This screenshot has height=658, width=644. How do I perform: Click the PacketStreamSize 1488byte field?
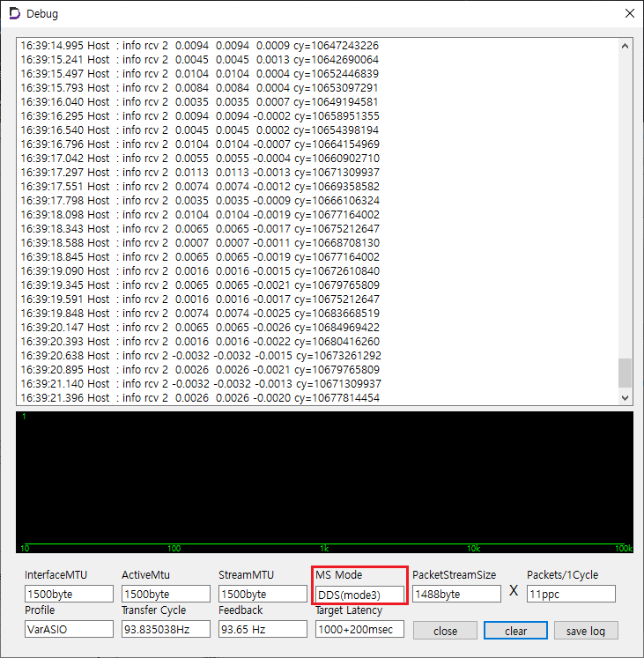(x=456, y=594)
